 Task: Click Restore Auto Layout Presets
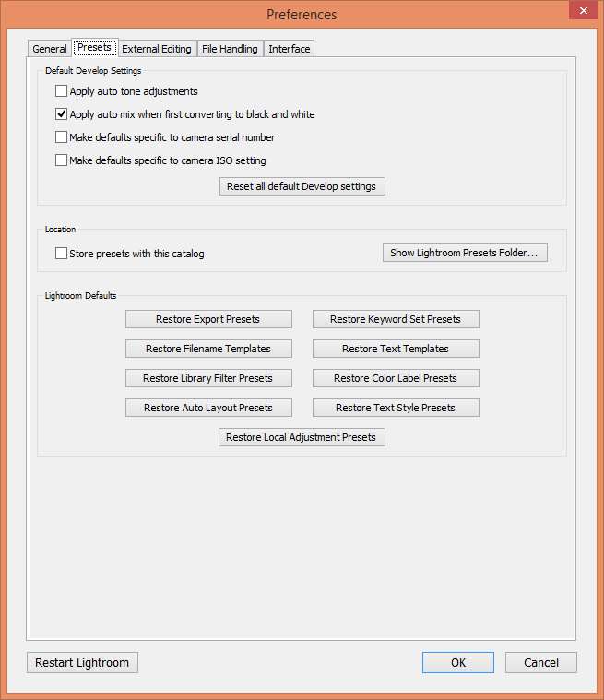[208, 408]
